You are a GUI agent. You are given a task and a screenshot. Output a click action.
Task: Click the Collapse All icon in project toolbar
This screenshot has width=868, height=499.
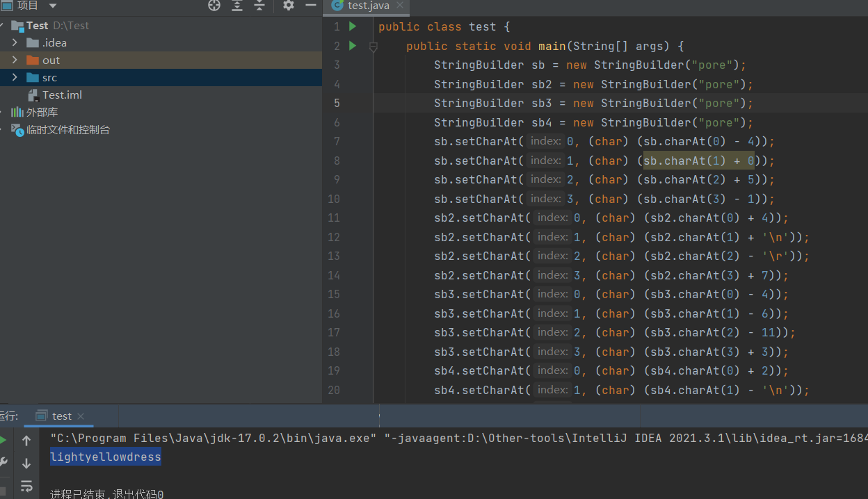click(x=259, y=6)
